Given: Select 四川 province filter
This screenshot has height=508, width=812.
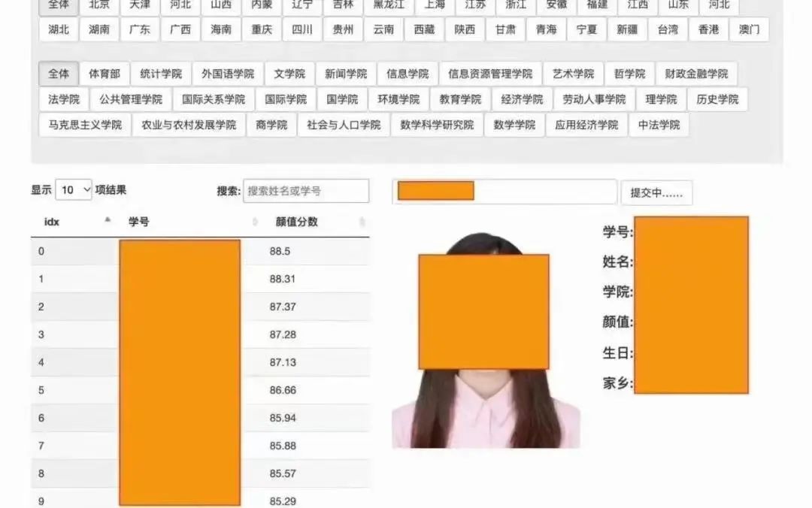Looking at the screenshot, I should [302, 29].
